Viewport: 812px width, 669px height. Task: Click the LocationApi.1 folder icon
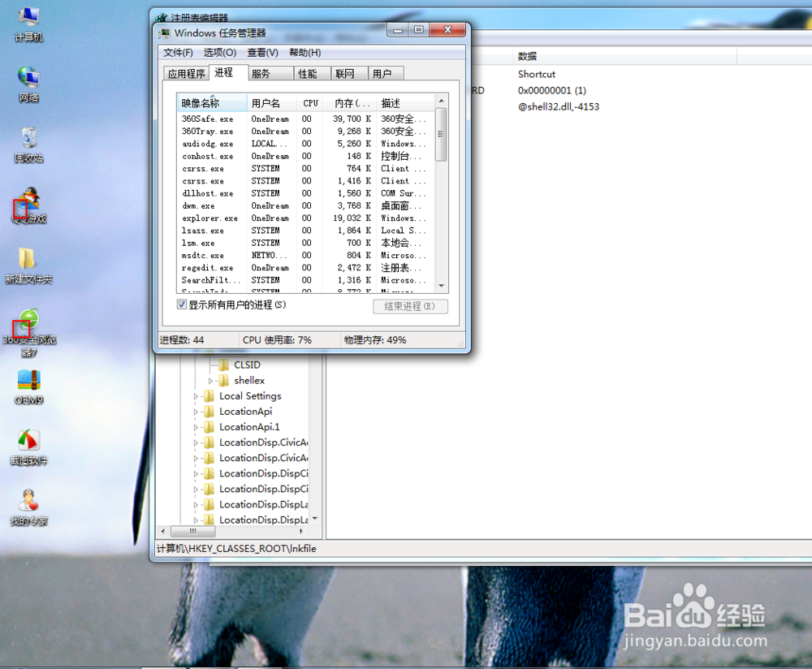coord(209,427)
